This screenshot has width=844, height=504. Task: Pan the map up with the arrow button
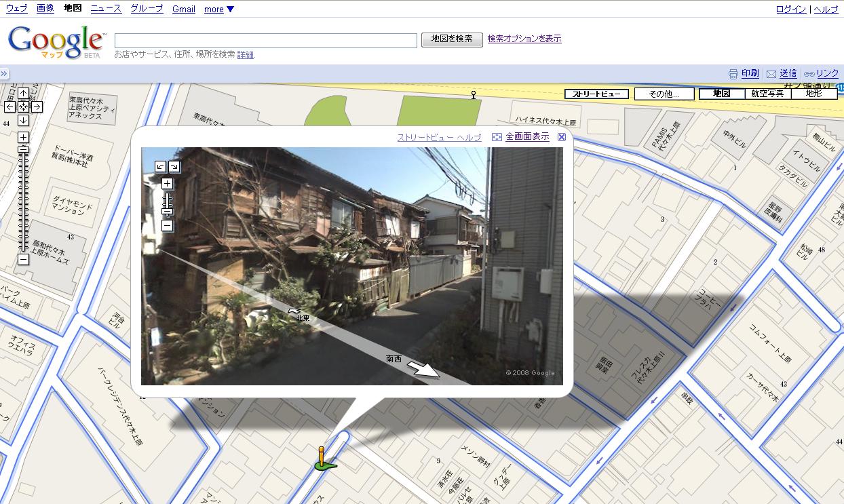[23, 94]
